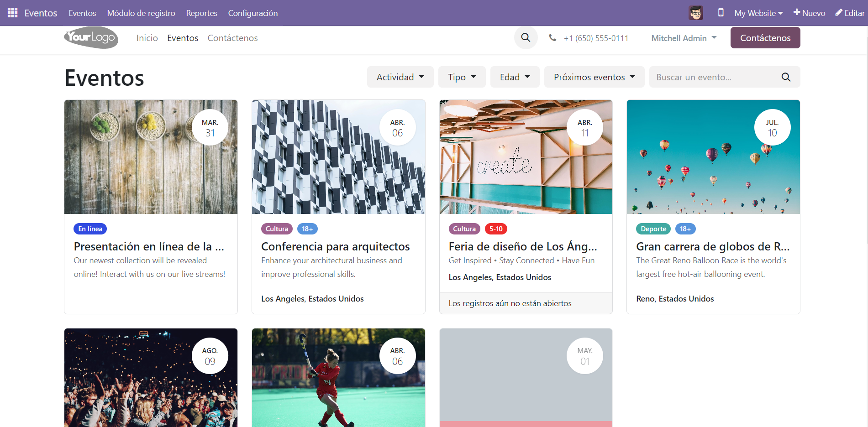Click the pencil Editar button

click(850, 13)
